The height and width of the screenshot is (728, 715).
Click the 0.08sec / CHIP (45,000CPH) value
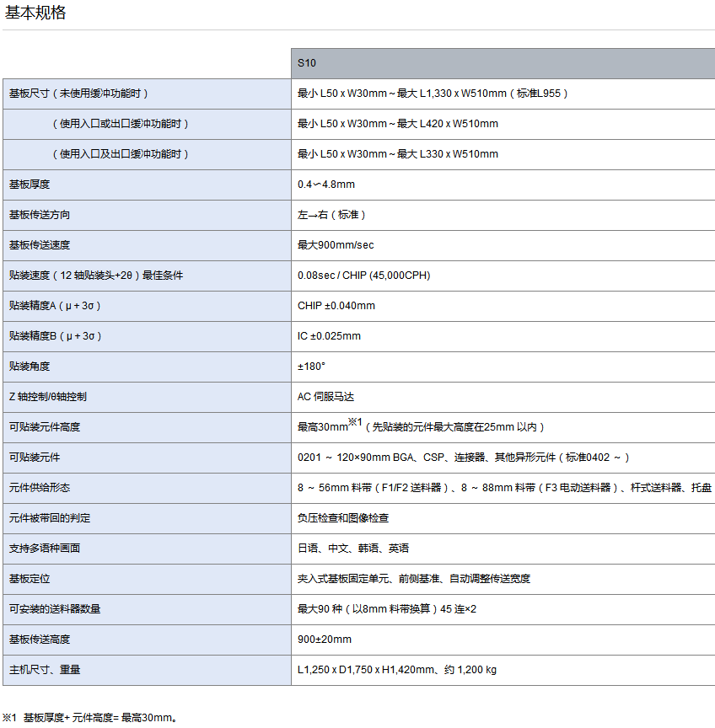coord(364,276)
